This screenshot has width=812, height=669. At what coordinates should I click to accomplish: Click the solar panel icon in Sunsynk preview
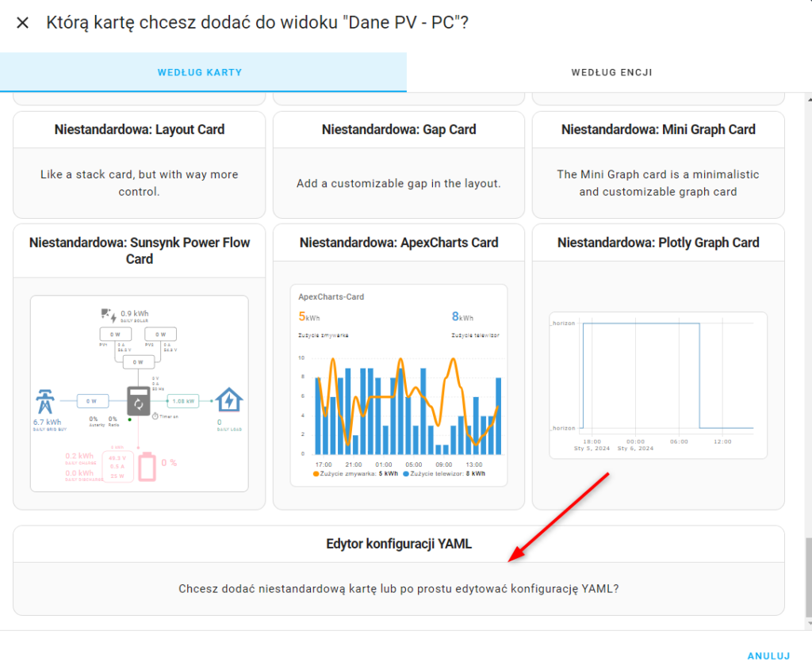pyautogui.click(x=108, y=315)
